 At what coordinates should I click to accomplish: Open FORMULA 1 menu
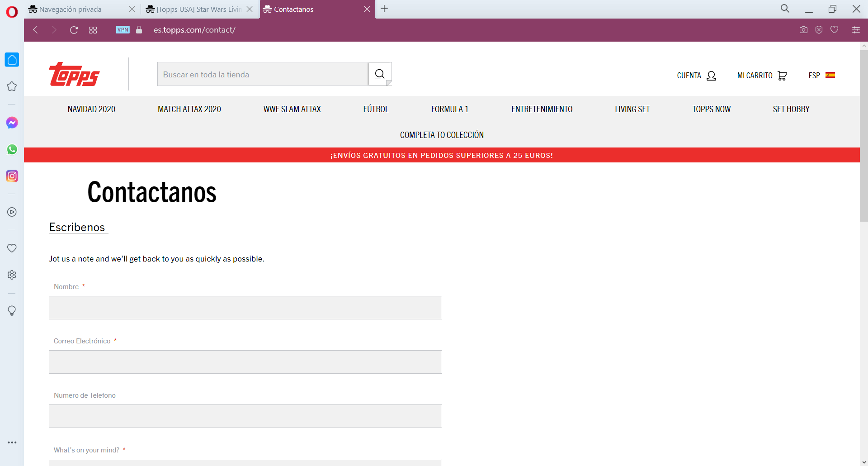450,109
